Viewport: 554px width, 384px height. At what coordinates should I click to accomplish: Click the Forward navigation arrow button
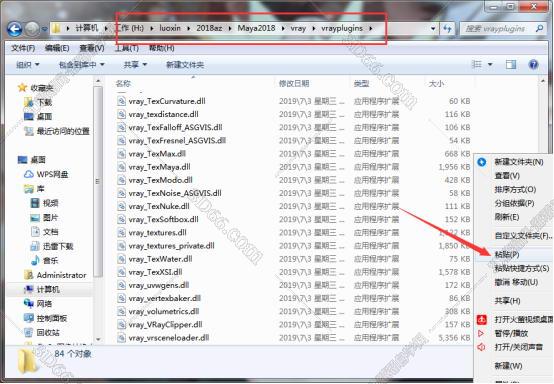[x=32, y=29]
